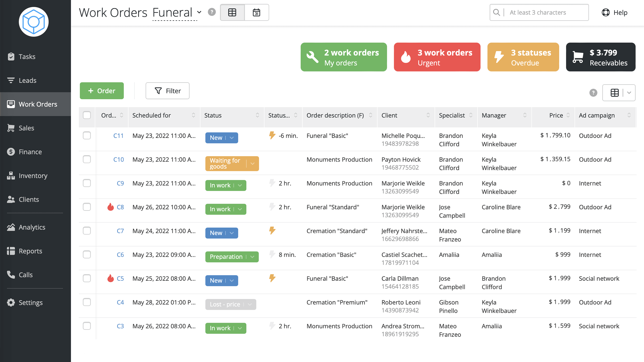Image resolution: width=644 pixels, height=362 pixels.
Task: Open Calls in the sidebar
Action: click(35, 275)
